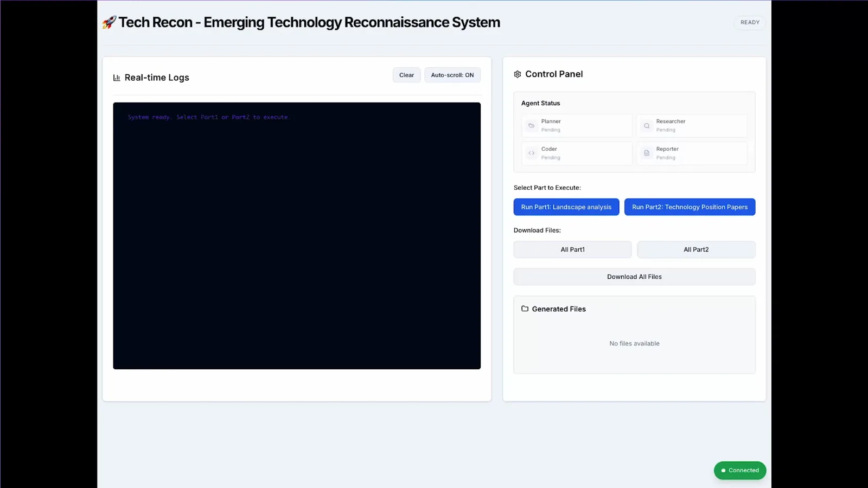Image resolution: width=868 pixels, height=488 pixels.
Task: Click the 'Control Panel' heading
Action: point(554,74)
